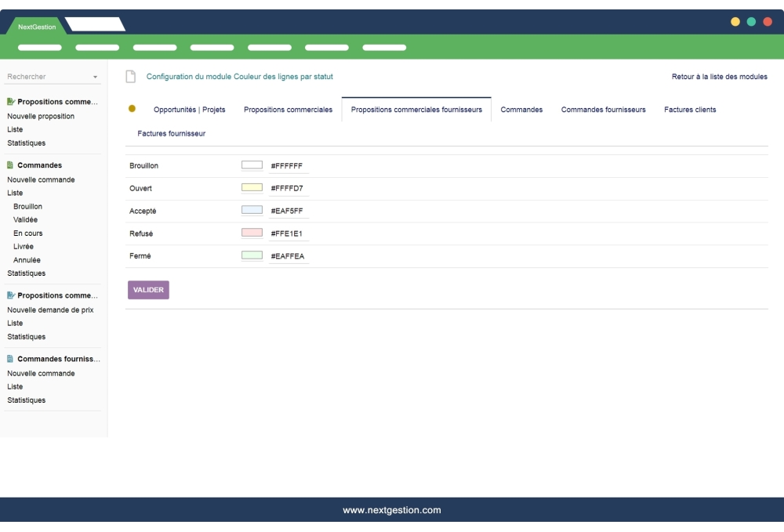Screen dimensions: 784x532
Task: Switch to the Commandes tab
Action: [x=521, y=109]
